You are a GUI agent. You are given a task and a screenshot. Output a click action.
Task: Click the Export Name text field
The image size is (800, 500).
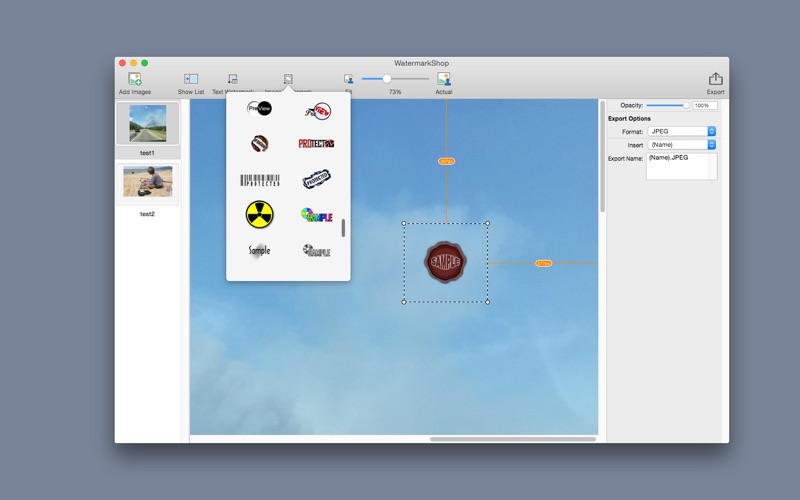click(682, 166)
